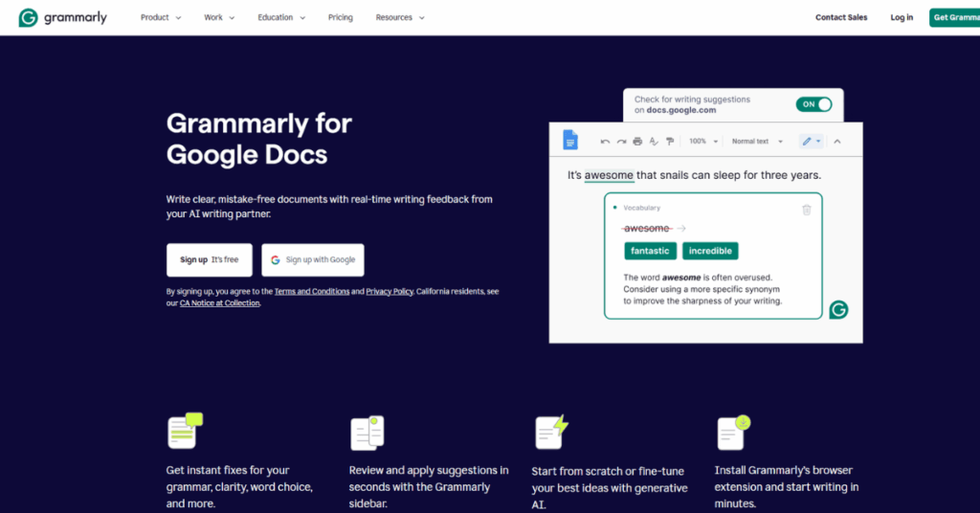980x513 pixels.
Task: Open the 100% zoom dropdown
Action: coord(702,142)
